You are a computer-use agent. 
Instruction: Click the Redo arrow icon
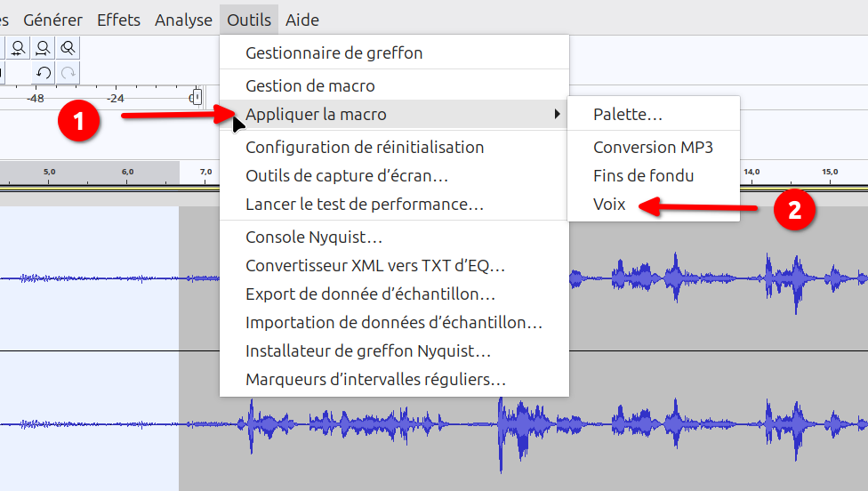point(68,73)
